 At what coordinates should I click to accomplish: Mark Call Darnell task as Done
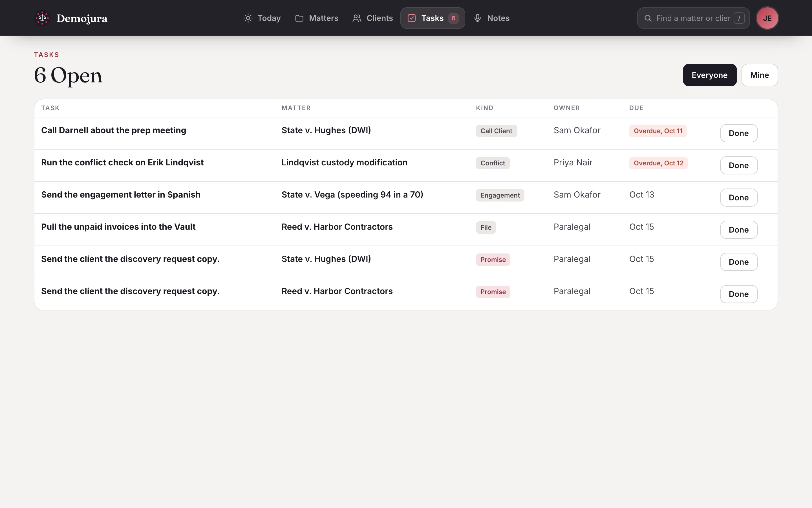[738, 133]
